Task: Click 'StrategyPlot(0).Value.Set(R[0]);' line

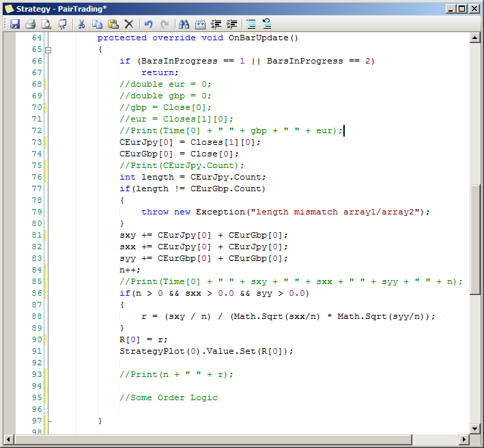Action: point(206,351)
